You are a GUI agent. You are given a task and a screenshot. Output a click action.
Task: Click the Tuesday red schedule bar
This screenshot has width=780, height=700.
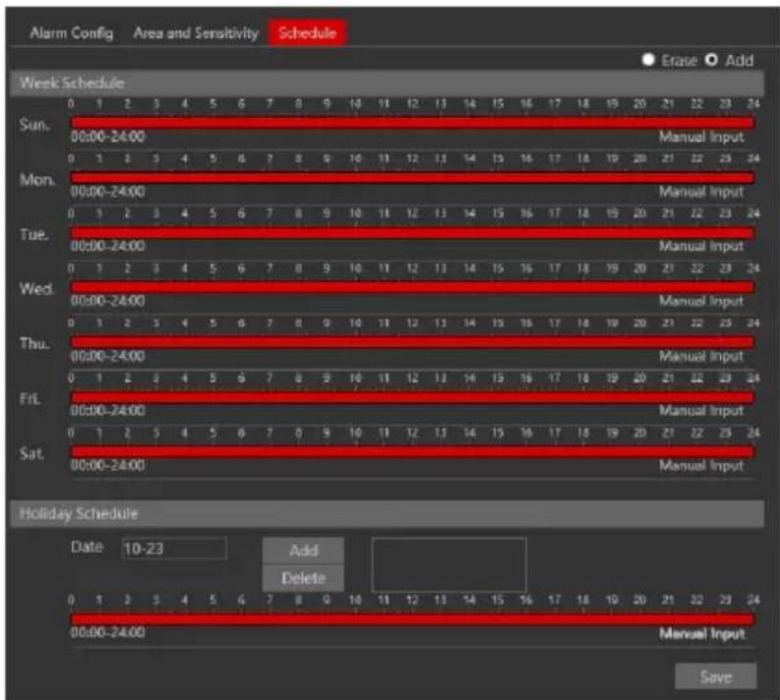413,232
